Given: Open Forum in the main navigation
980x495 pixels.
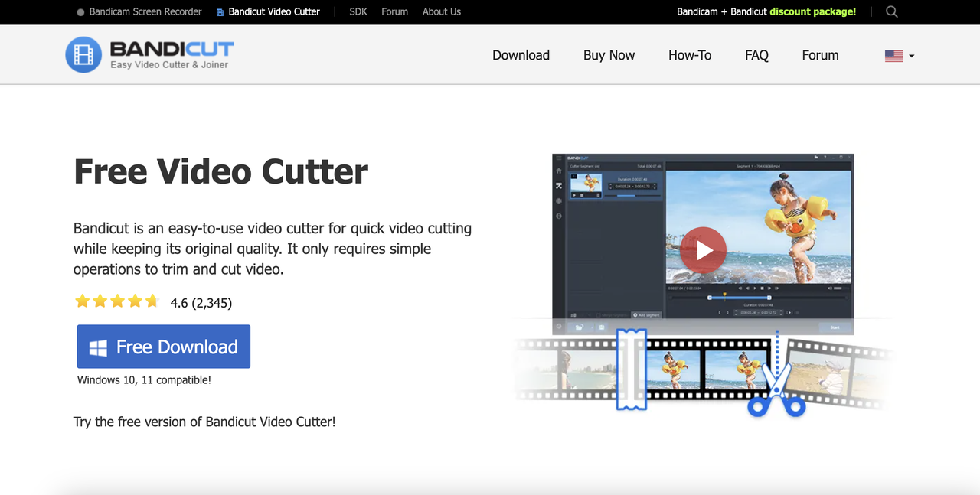Looking at the screenshot, I should [820, 55].
